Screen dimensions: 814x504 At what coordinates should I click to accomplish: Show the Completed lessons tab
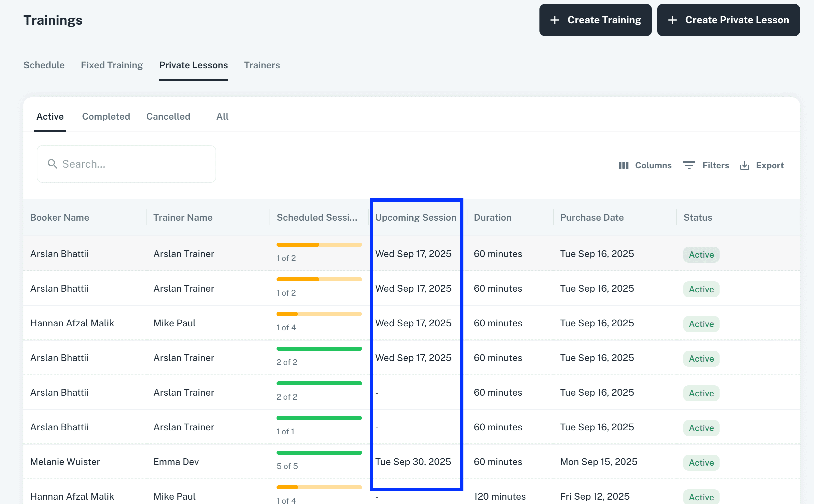click(x=106, y=116)
